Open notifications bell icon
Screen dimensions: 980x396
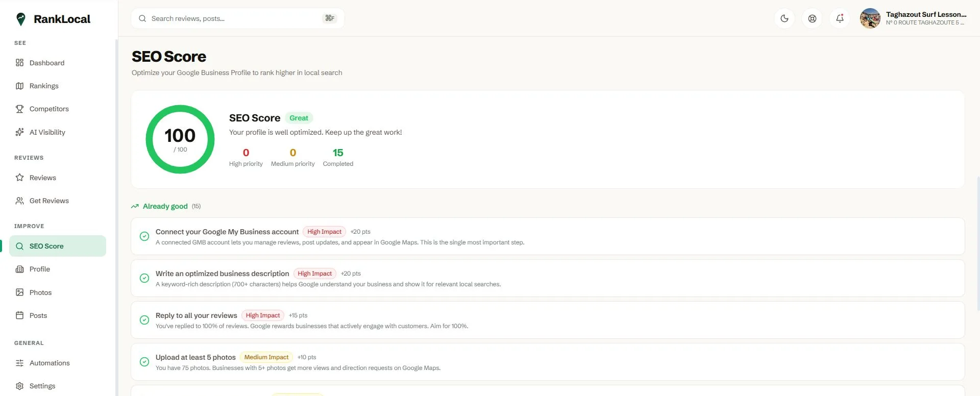coord(840,18)
